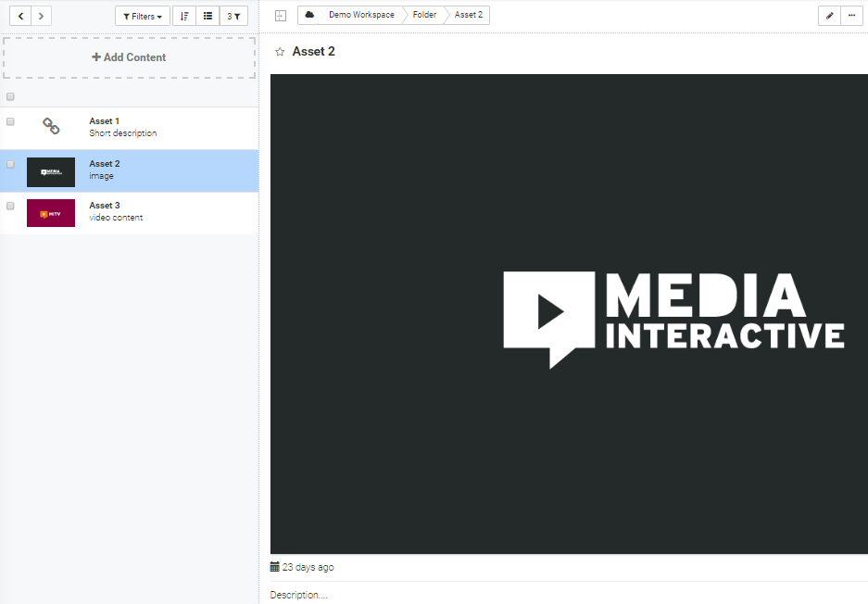Click 'video content' text
The image size is (868, 604).
(116, 218)
